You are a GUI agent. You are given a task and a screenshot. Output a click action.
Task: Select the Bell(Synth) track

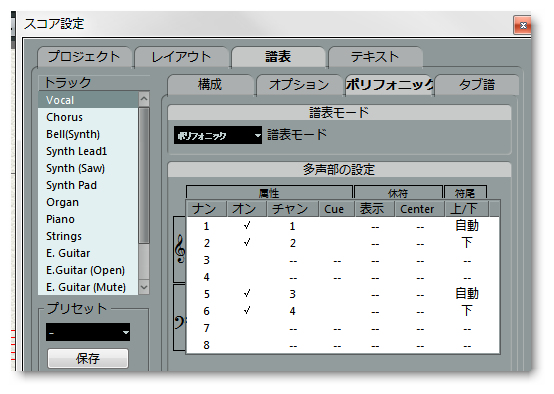88,134
